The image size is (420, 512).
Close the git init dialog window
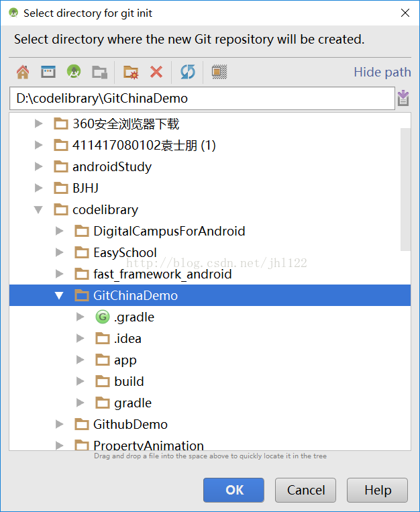[x=405, y=13]
